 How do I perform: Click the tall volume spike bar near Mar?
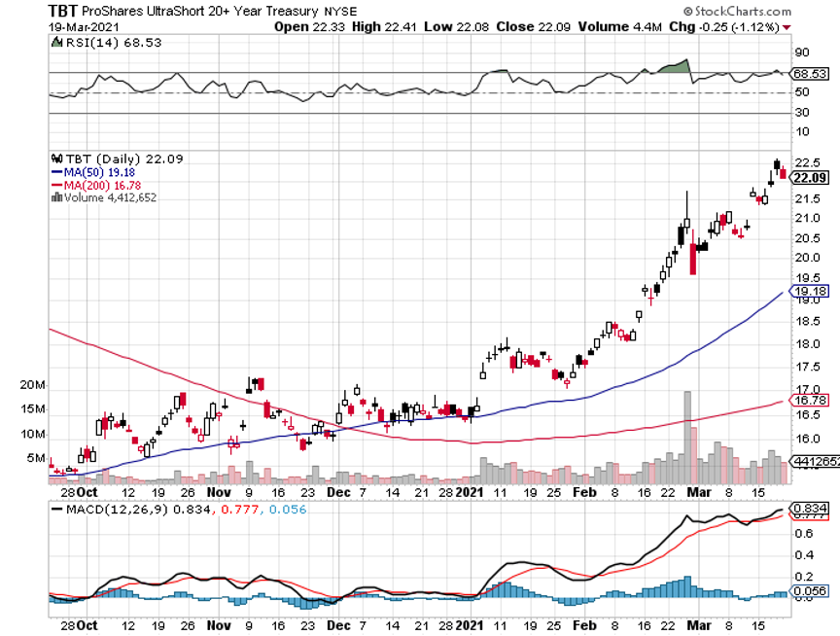(687, 437)
